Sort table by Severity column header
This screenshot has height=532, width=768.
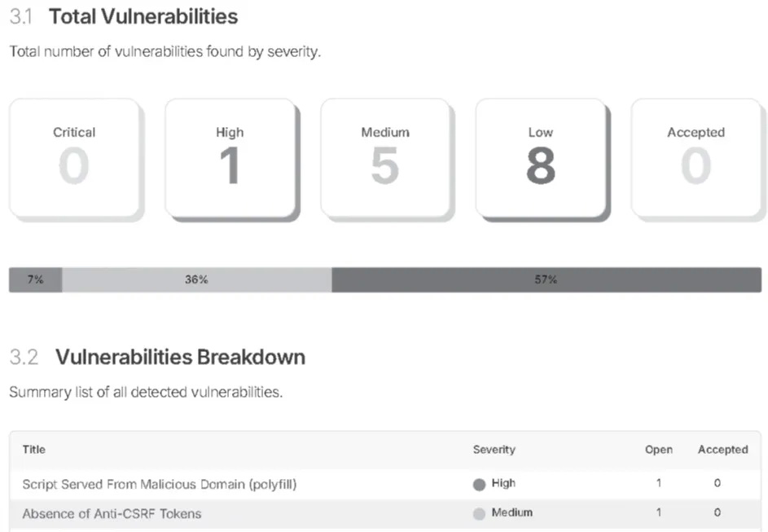[494, 449]
